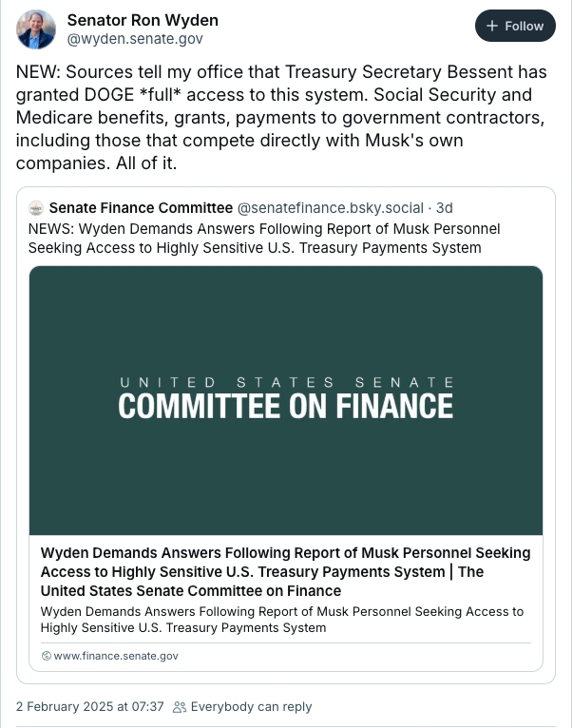Click the link card description under the headline
573x728 pixels.
pyautogui.click(x=282, y=620)
